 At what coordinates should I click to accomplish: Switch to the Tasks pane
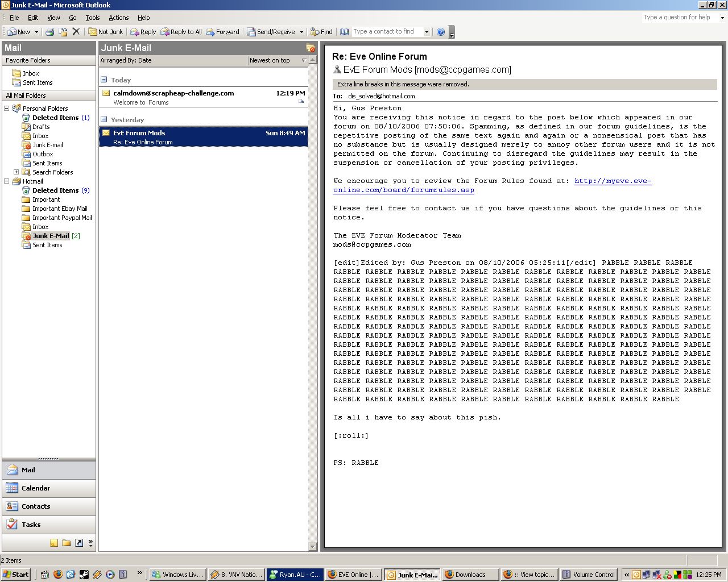pos(49,525)
